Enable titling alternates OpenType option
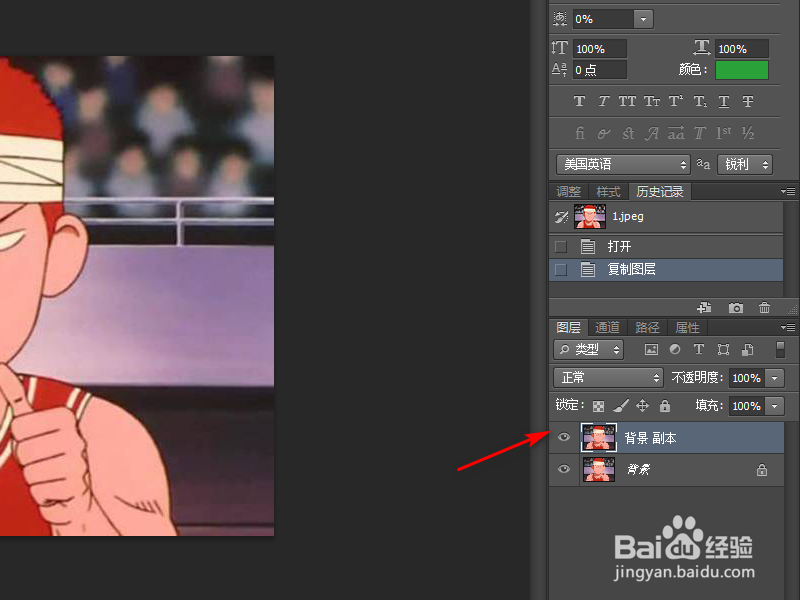 pyautogui.click(x=699, y=133)
